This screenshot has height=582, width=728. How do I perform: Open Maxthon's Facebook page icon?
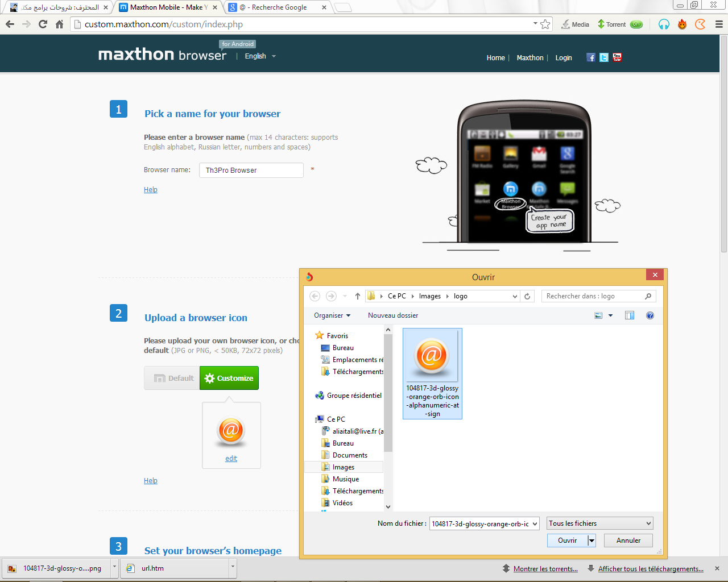[591, 57]
